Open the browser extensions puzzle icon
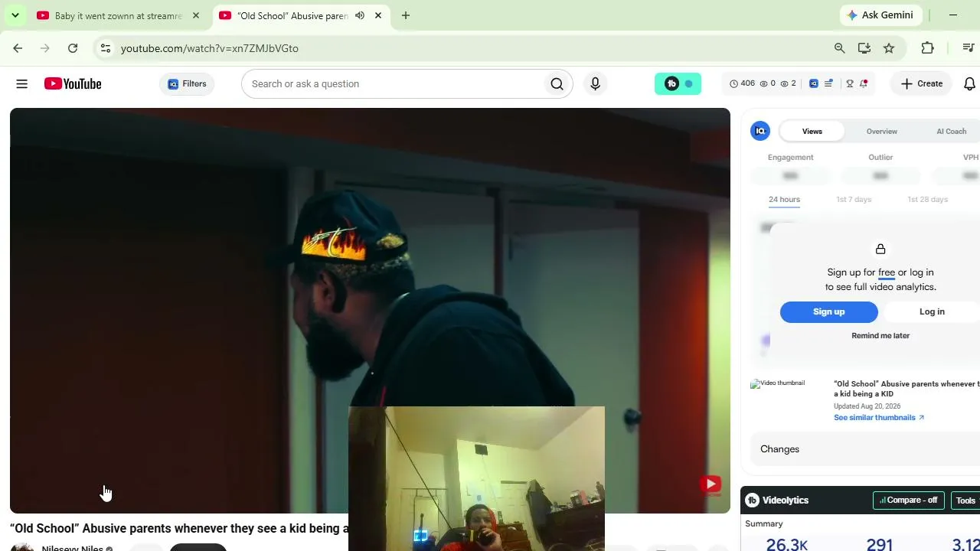 [x=928, y=48]
